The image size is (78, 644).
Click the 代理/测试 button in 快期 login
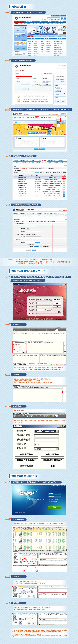[x=57, y=300]
